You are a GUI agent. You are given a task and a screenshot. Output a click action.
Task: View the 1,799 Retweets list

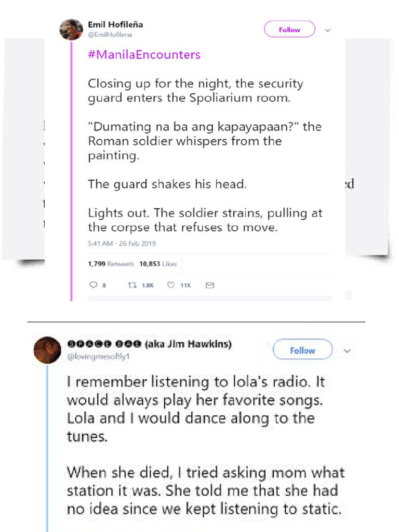(x=111, y=264)
